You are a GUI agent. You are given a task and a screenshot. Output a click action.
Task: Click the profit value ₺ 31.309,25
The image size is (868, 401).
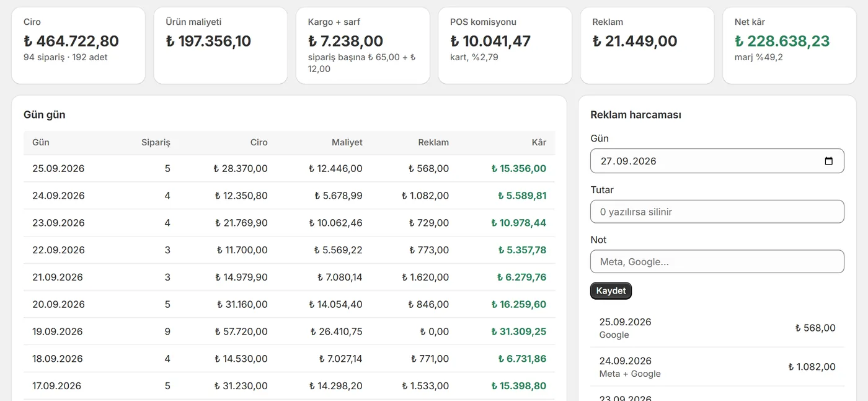[519, 331]
